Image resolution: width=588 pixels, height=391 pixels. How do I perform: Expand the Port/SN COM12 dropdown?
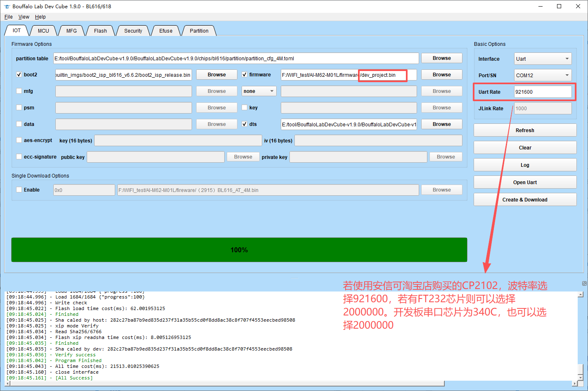tap(543, 75)
